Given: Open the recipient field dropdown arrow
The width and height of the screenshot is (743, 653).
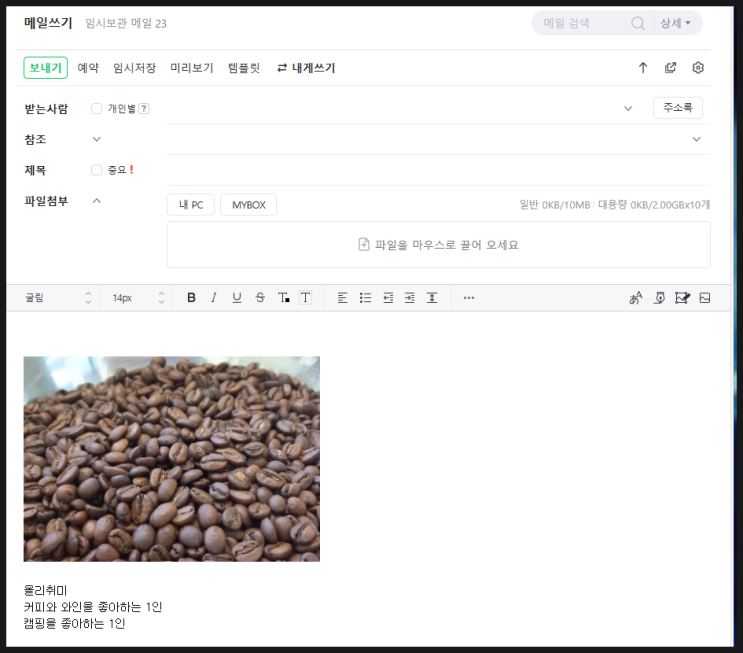Looking at the screenshot, I should click(628, 109).
